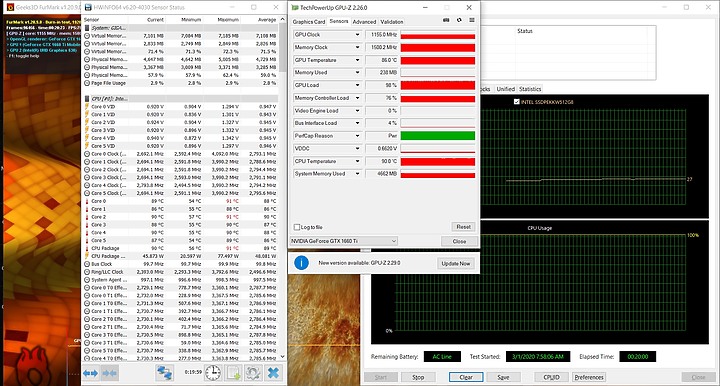
Task: Click the Elapsed Time 00:20:00 field
Action: (x=637, y=357)
